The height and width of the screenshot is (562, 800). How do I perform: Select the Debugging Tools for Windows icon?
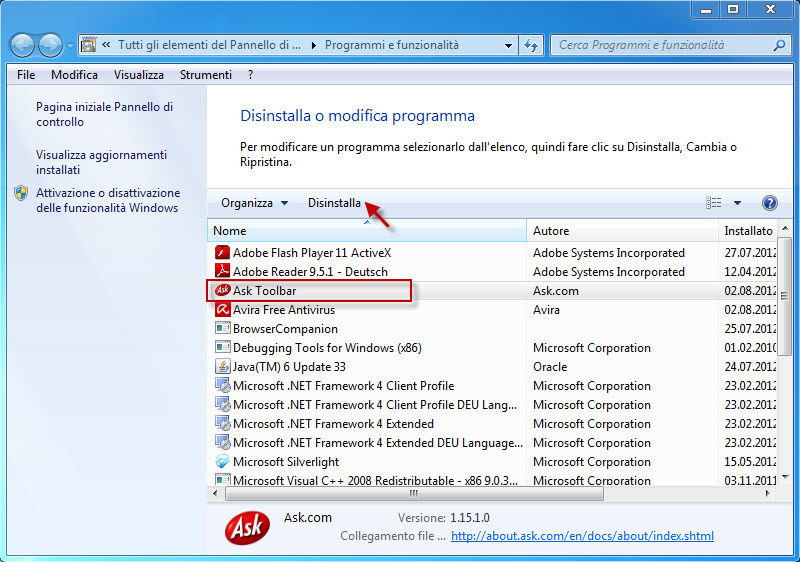pyautogui.click(x=222, y=347)
